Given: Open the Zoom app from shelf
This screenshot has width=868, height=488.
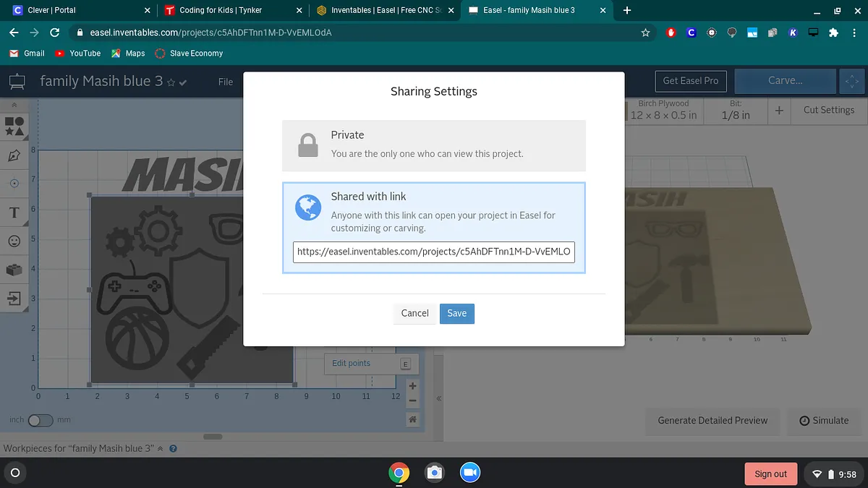Looking at the screenshot, I should 470,473.
